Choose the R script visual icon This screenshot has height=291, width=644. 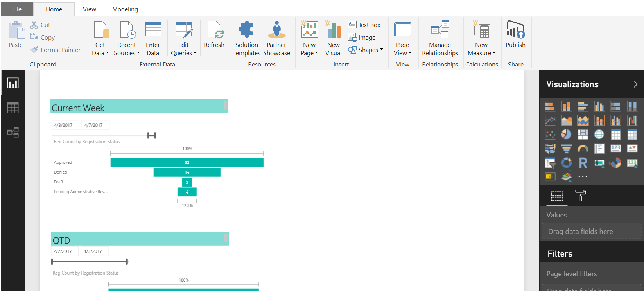point(583,163)
